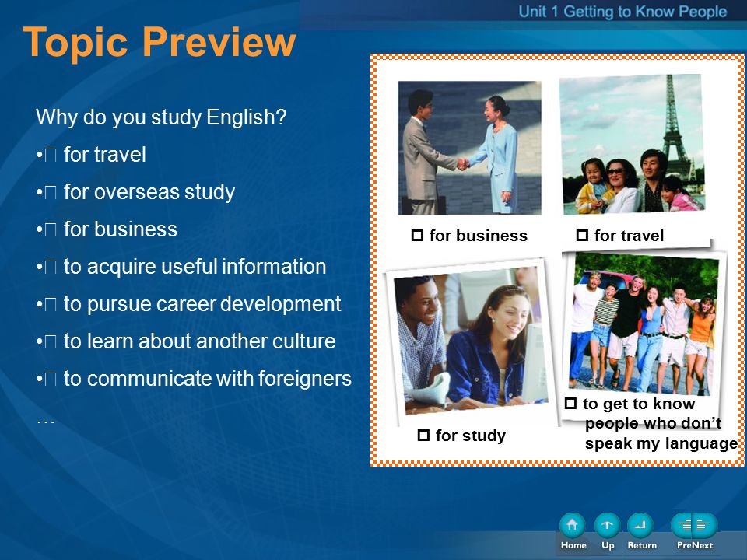Tick the 'for travel' box under the Eiffel Tower photo
The height and width of the screenshot is (560, 747).
coord(582,235)
